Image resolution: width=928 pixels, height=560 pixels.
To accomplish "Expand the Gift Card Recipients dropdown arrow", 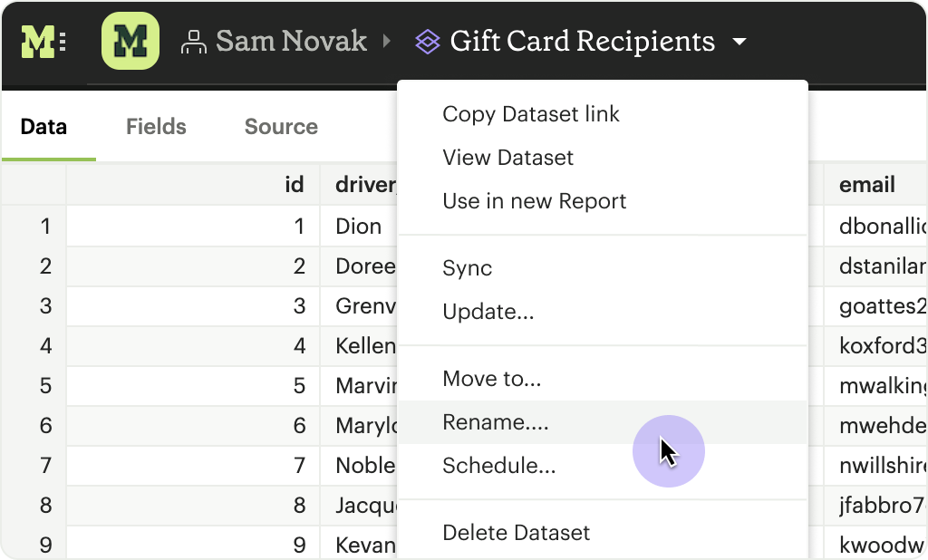I will pyautogui.click(x=739, y=42).
